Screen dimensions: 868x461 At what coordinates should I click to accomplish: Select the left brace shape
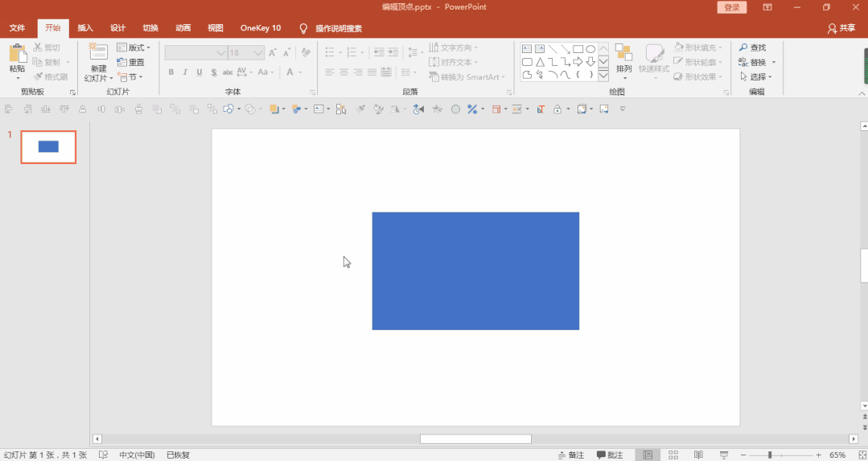click(578, 75)
